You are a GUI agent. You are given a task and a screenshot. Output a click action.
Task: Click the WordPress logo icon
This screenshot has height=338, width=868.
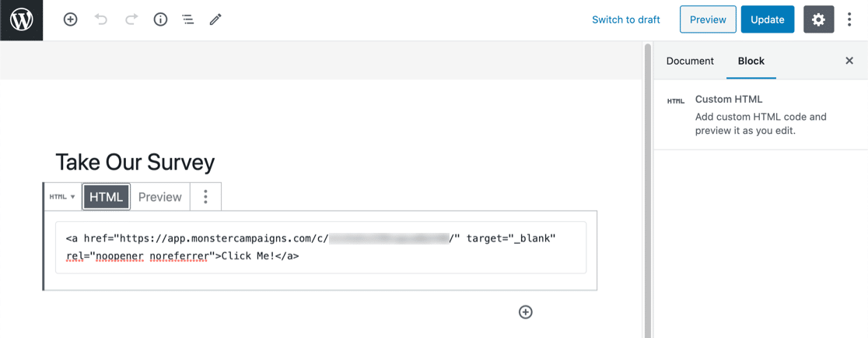coord(21,20)
